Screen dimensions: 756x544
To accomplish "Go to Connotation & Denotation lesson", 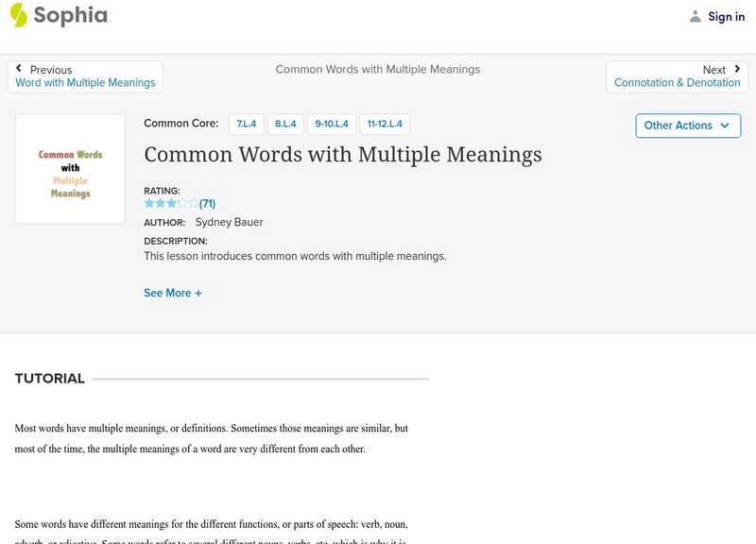I will (x=677, y=83).
